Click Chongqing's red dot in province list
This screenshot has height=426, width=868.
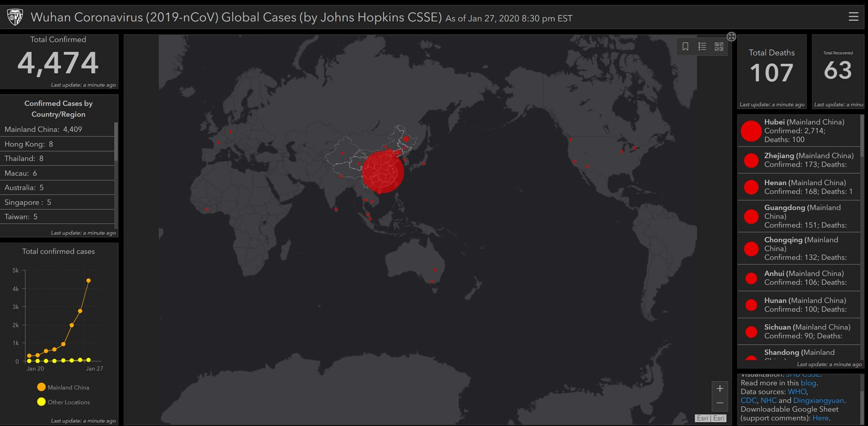click(x=751, y=249)
